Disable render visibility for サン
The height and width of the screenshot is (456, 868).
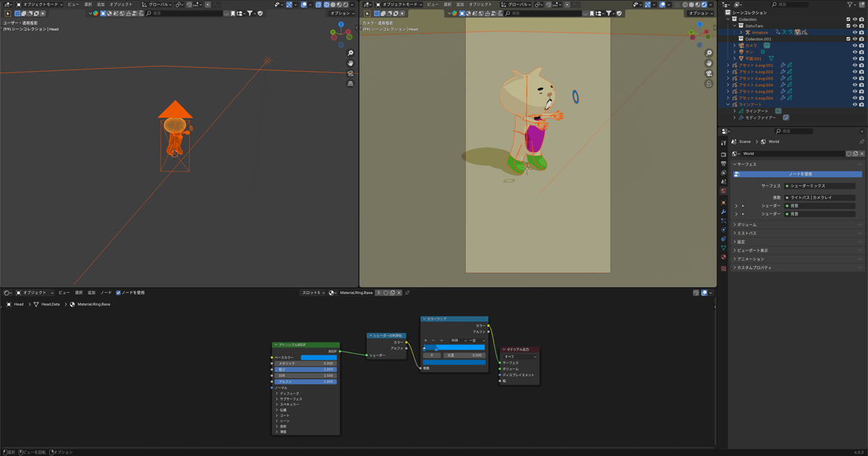click(861, 52)
